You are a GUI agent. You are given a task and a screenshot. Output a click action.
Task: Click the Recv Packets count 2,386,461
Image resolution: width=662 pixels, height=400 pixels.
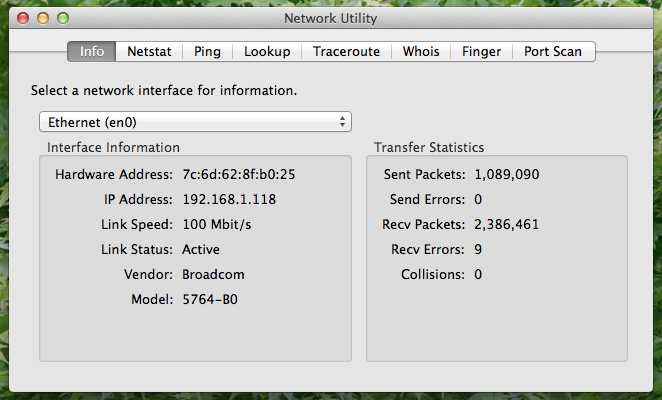(x=507, y=224)
